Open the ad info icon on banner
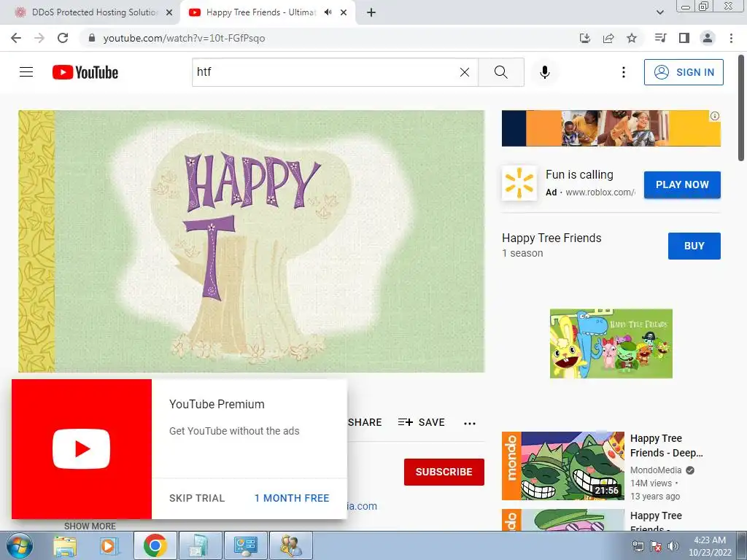Screen dimensions: 747x560 click(x=715, y=116)
